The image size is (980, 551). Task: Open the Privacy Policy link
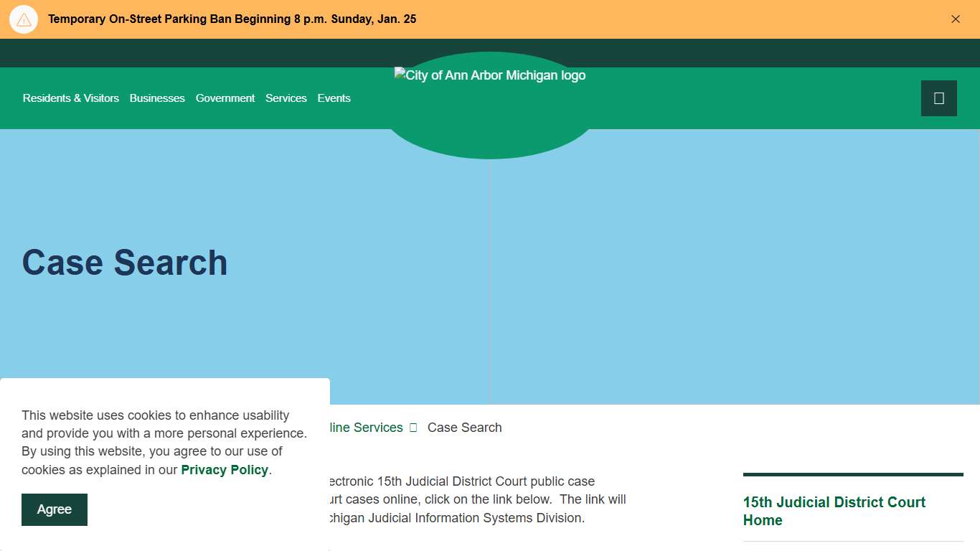225,470
